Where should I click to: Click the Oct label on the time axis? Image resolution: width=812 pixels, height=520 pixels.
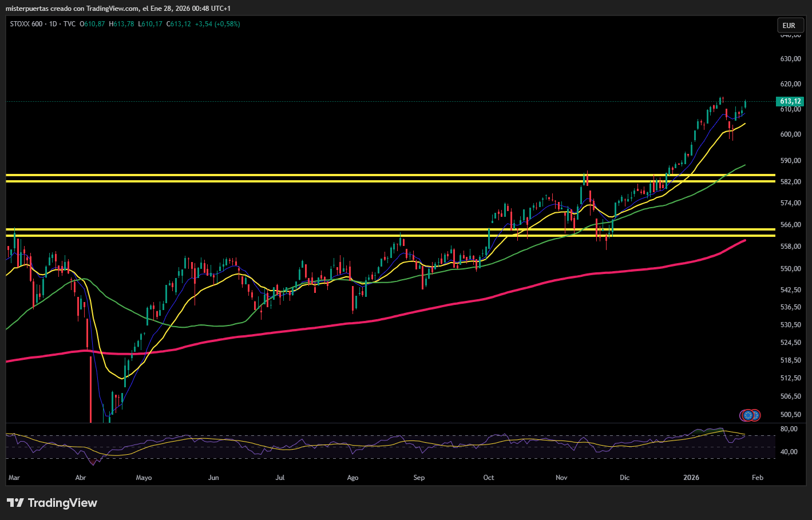[489, 478]
